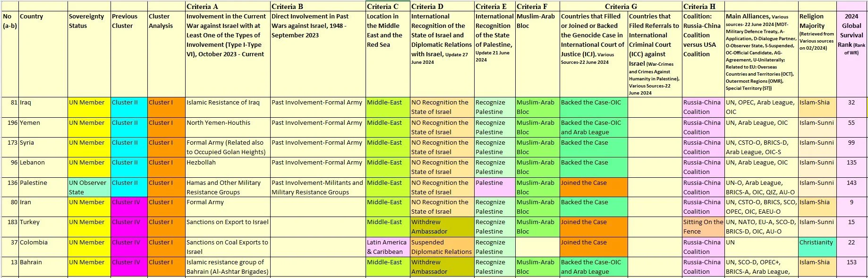
Task: Select the Country column heading
Action: point(43,54)
